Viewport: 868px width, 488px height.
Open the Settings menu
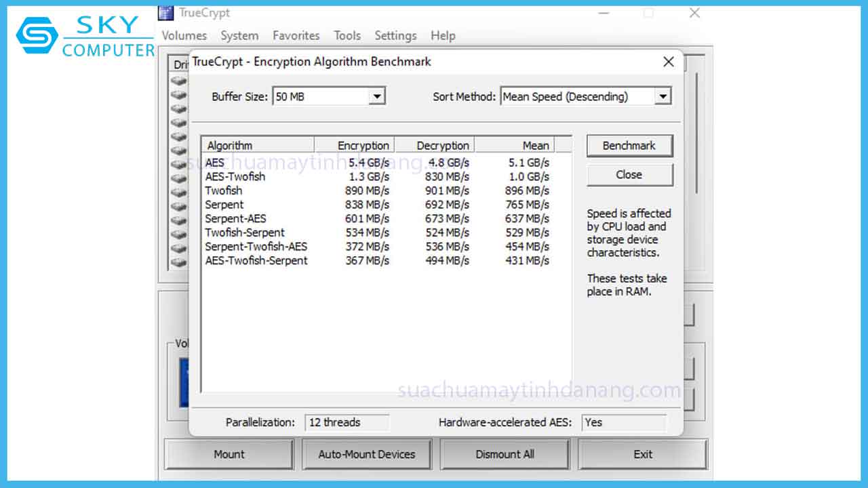click(x=395, y=35)
